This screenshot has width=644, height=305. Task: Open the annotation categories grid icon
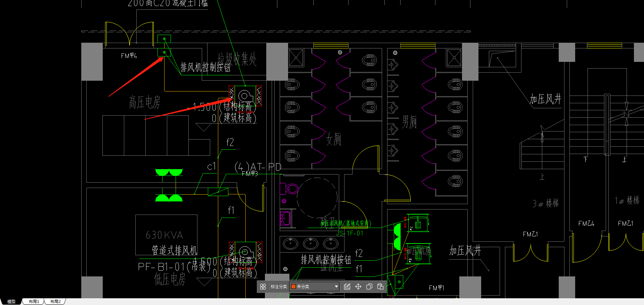263,287
